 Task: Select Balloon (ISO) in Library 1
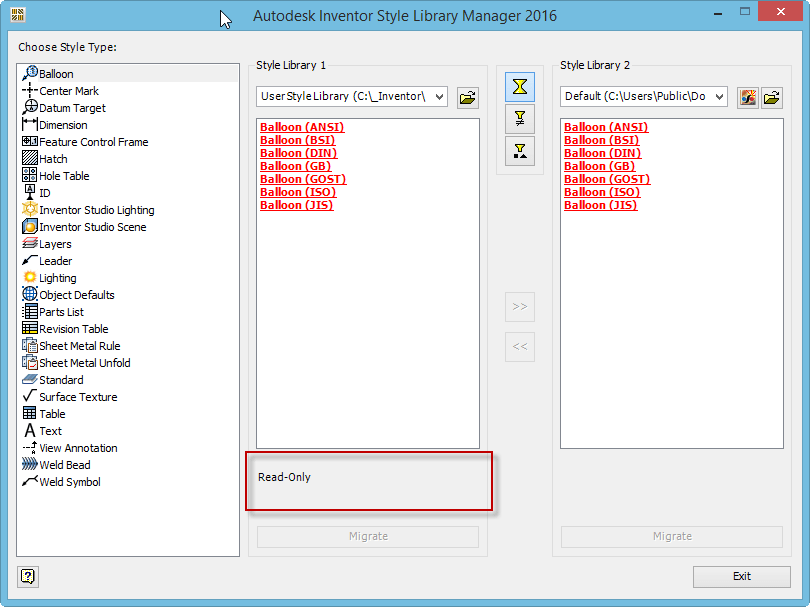point(298,192)
